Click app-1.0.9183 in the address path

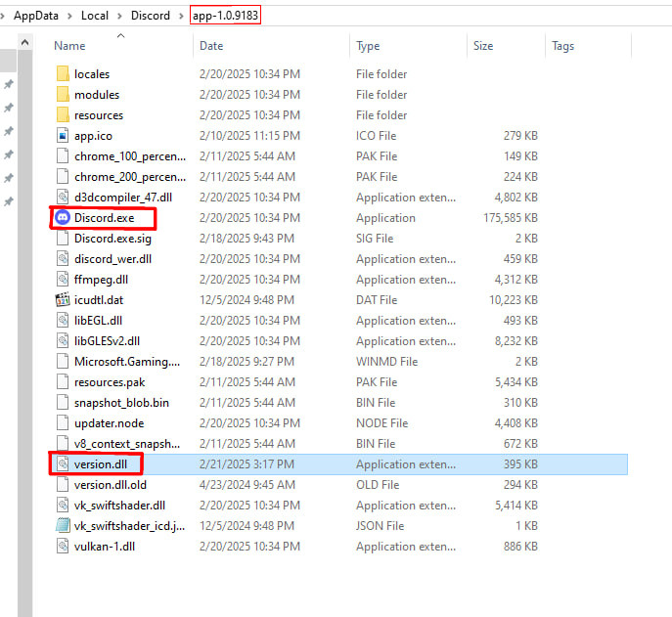tap(225, 16)
